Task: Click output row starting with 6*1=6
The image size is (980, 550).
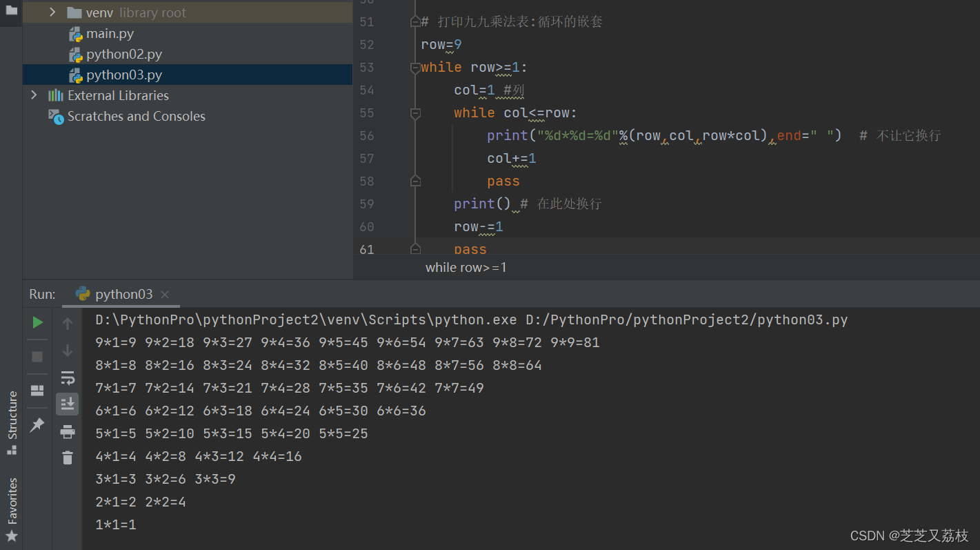Action: point(261,411)
